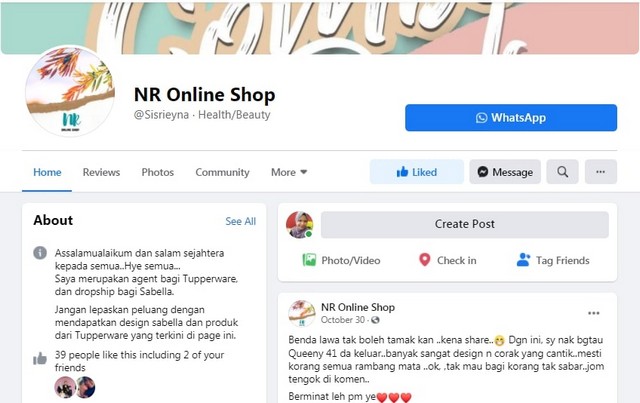This screenshot has height=403, width=640.
Task: Click the About info circle icon
Action: pyautogui.click(x=40, y=253)
